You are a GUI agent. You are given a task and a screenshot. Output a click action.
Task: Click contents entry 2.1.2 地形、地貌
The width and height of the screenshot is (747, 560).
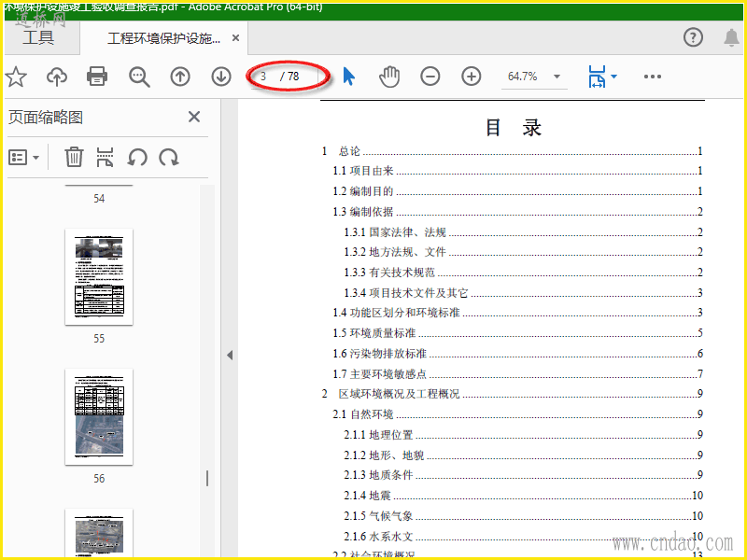523,455
